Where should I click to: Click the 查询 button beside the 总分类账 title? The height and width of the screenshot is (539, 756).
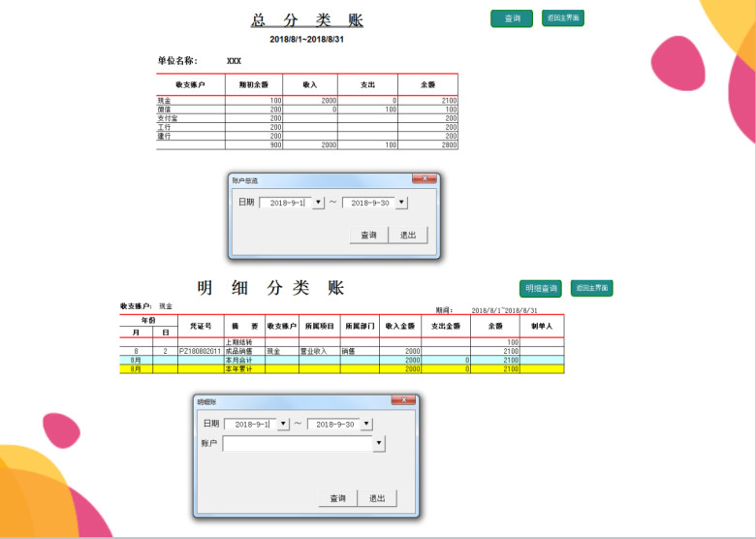(512, 18)
